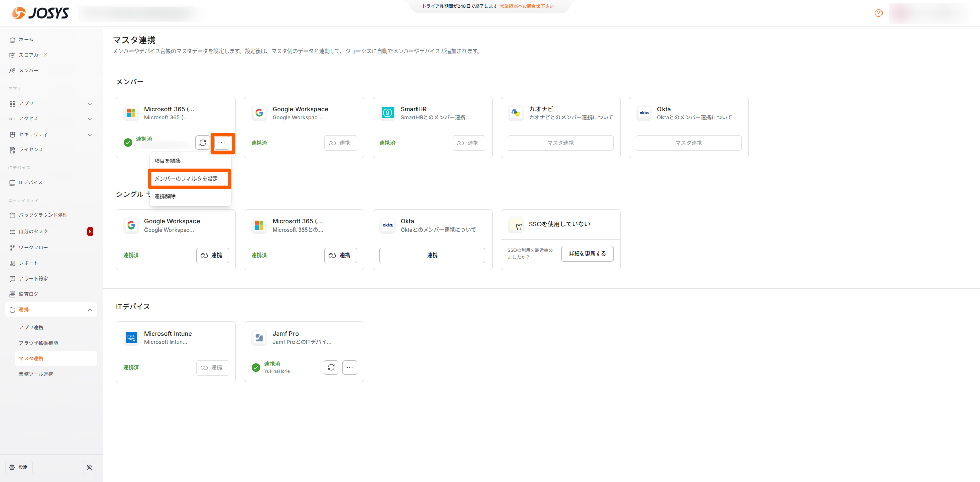Screen dimensions: 980x482
Task: Open 自分のタスク with 5 badge
Action: click(x=34, y=232)
